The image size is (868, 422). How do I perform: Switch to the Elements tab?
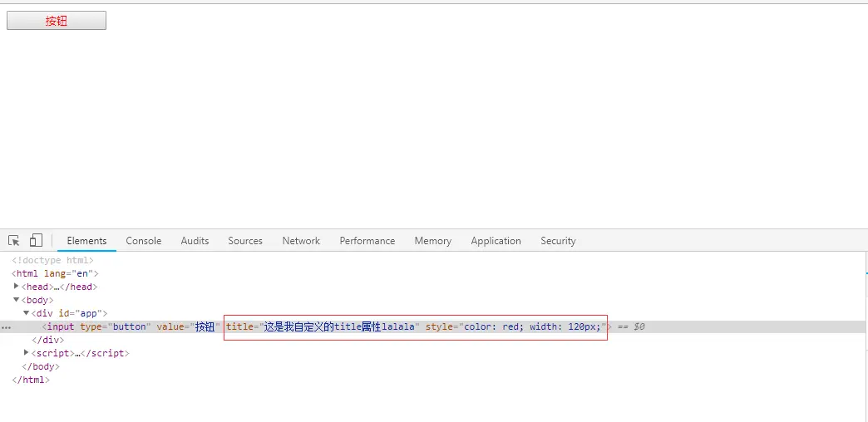[x=86, y=241]
